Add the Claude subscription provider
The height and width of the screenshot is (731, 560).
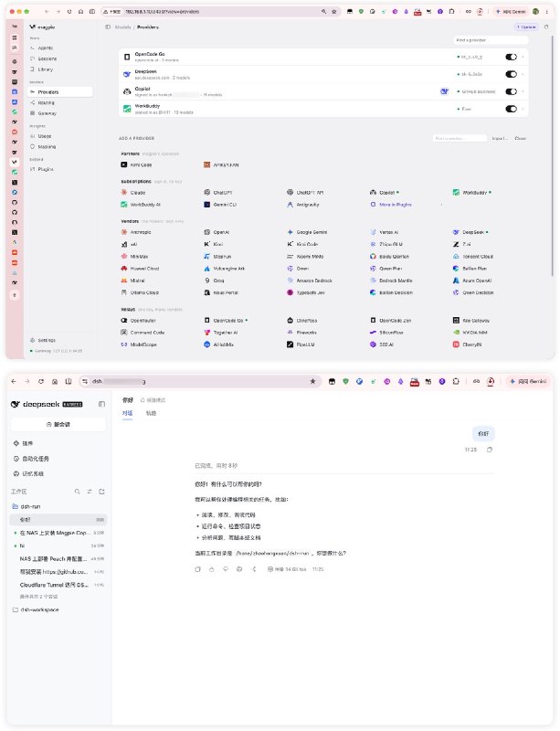tap(133, 192)
